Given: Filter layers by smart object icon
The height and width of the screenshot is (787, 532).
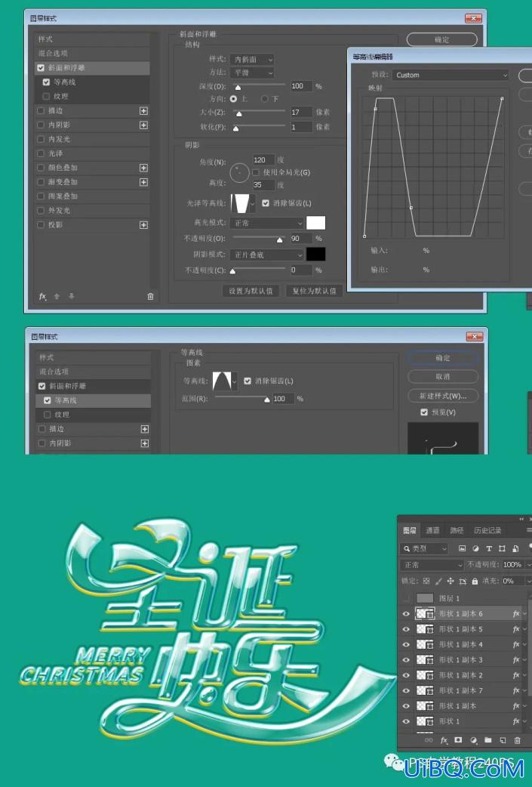Looking at the screenshot, I should pyautogui.click(x=515, y=548).
